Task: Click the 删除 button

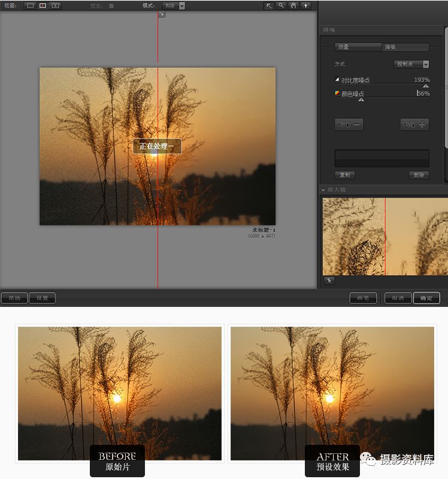Action: [419, 174]
